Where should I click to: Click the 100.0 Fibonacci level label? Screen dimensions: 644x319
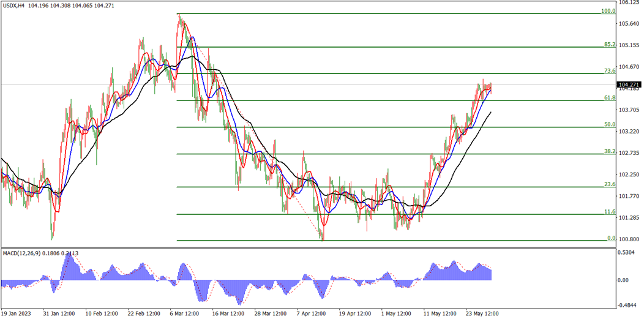tap(608, 11)
